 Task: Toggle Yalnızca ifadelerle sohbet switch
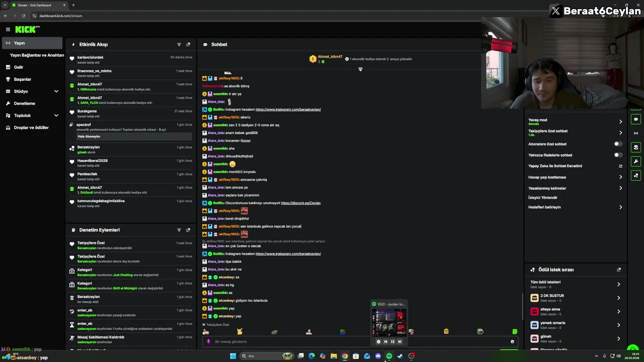pos(618,155)
